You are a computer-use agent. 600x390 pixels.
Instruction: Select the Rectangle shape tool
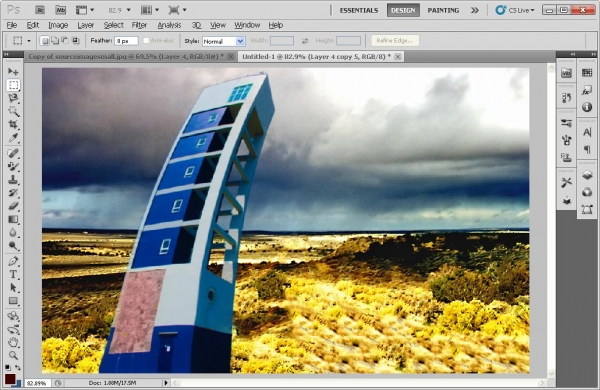(13, 301)
